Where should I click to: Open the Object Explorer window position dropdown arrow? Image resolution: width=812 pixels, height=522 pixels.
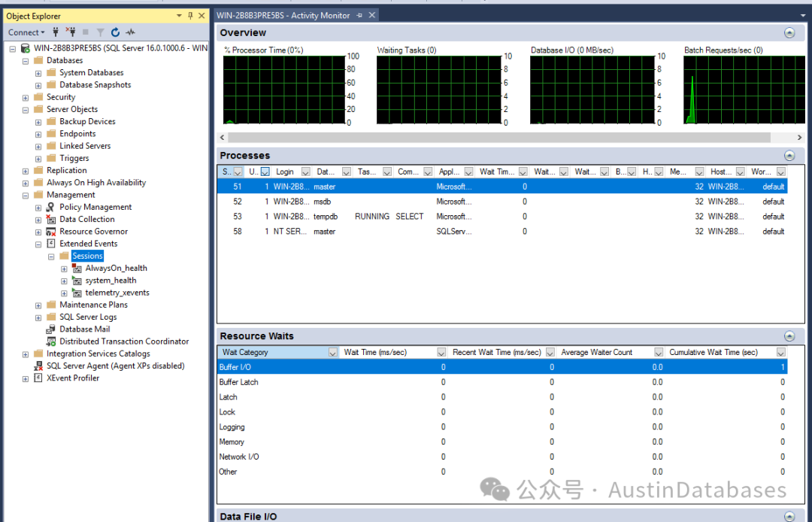pyautogui.click(x=179, y=16)
